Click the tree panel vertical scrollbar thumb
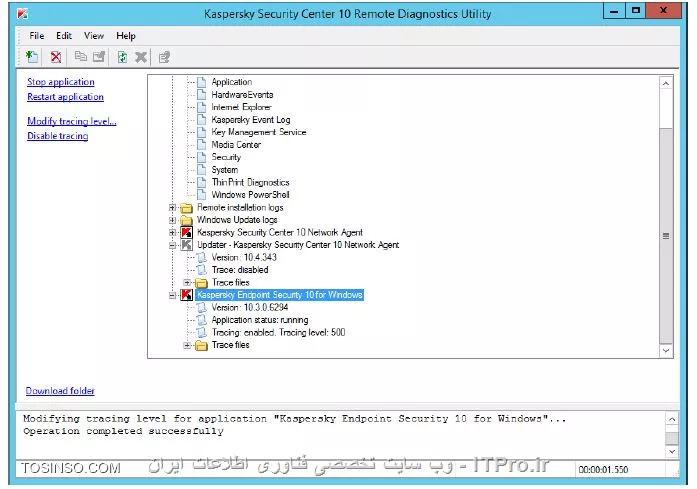 point(666,236)
